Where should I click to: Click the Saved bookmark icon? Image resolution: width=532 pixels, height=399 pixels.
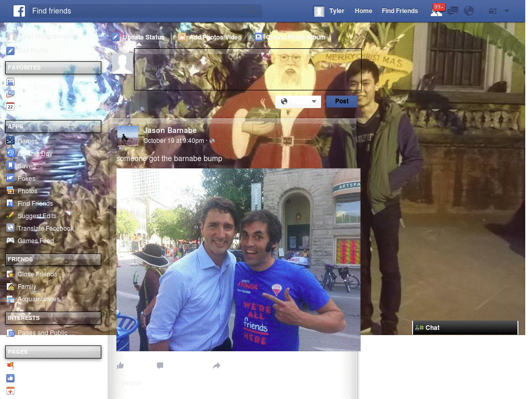(10, 166)
